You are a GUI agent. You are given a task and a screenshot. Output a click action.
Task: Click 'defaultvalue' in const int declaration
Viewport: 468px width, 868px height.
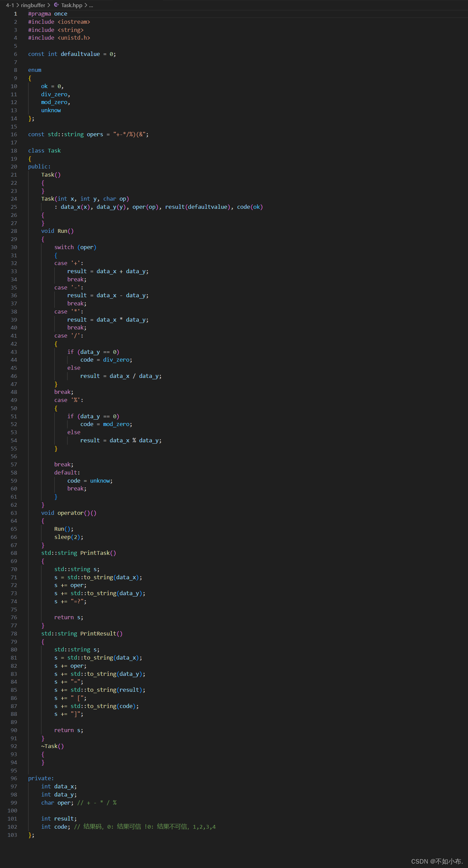tap(80, 54)
